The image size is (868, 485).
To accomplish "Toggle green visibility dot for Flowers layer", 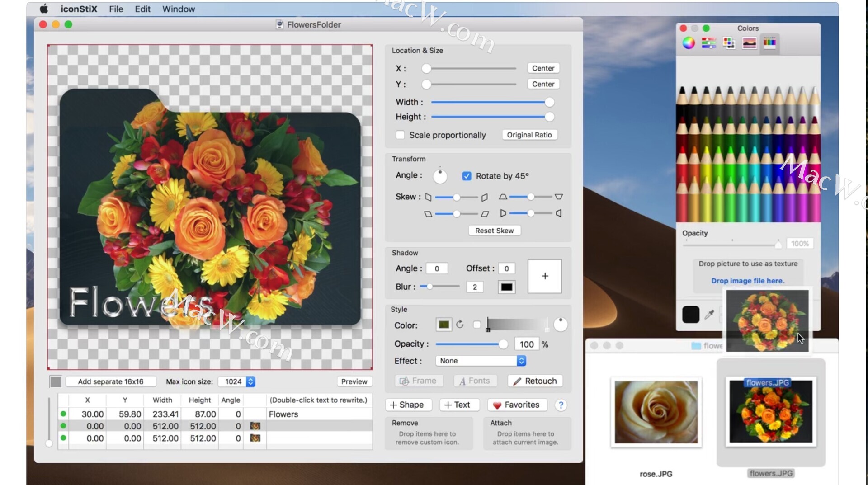I will 63,414.
